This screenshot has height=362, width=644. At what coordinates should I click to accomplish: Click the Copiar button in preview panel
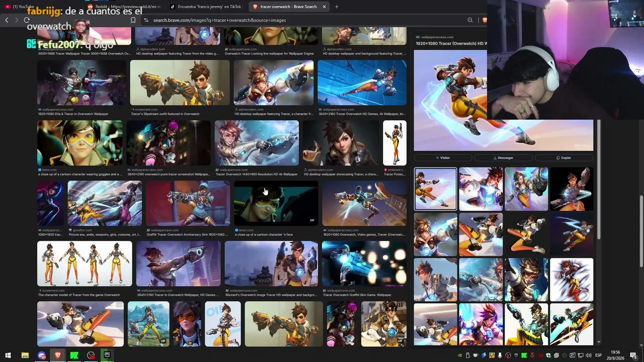[x=563, y=158]
